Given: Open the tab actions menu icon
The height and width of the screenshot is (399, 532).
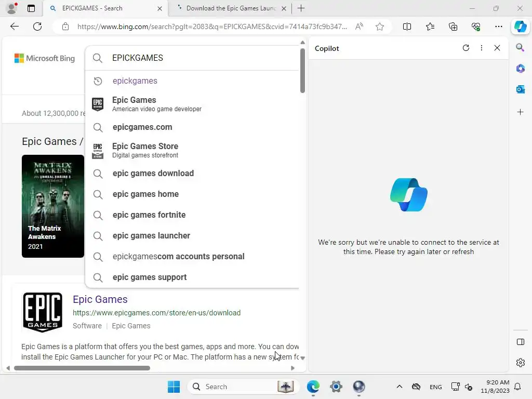Looking at the screenshot, I should pos(31,8).
